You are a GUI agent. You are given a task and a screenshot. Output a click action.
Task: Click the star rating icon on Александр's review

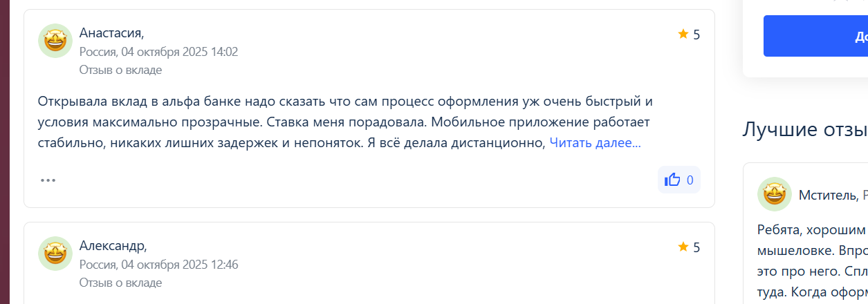[683, 247]
